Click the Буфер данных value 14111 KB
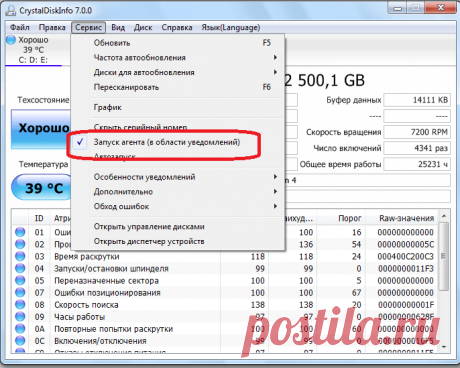This screenshot has height=368, width=460. 417,100
